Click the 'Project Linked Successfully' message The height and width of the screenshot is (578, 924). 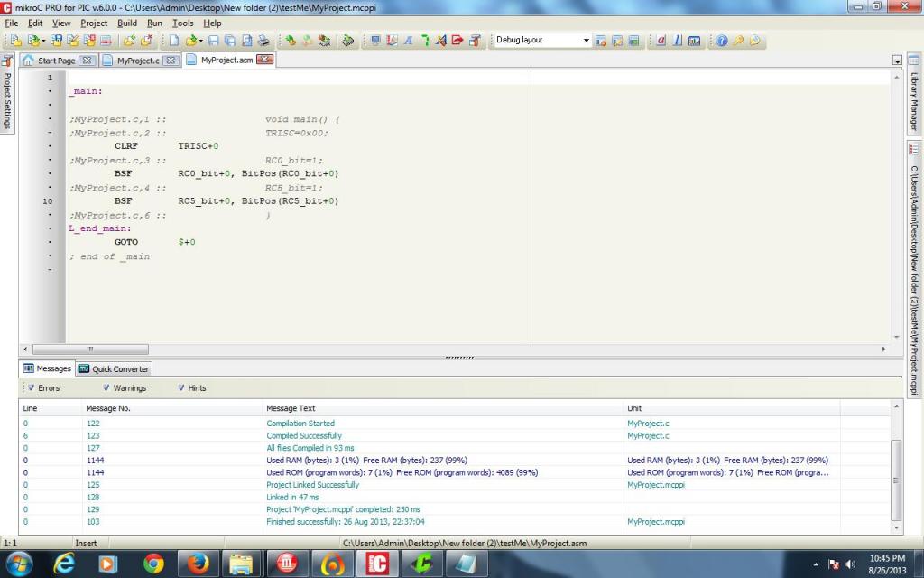(x=312, y=485)
